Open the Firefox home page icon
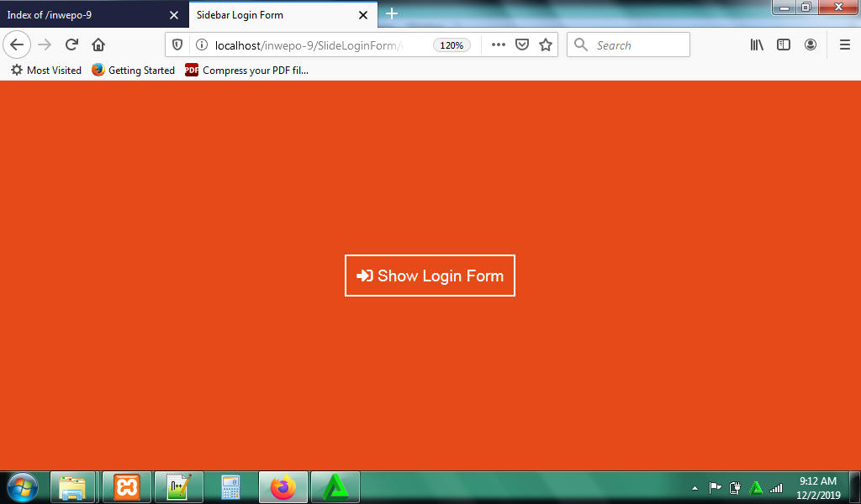 click(98, 45)
